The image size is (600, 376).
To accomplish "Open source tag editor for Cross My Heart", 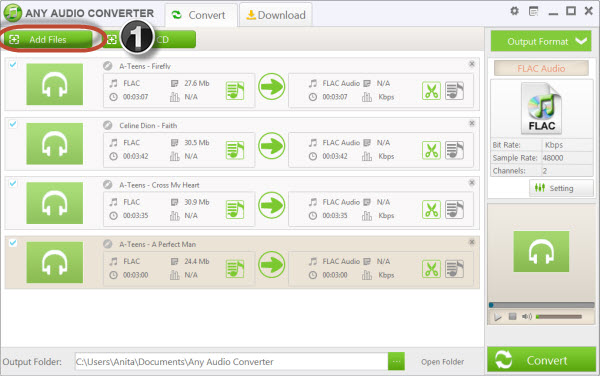I will [x=235, y=209].
